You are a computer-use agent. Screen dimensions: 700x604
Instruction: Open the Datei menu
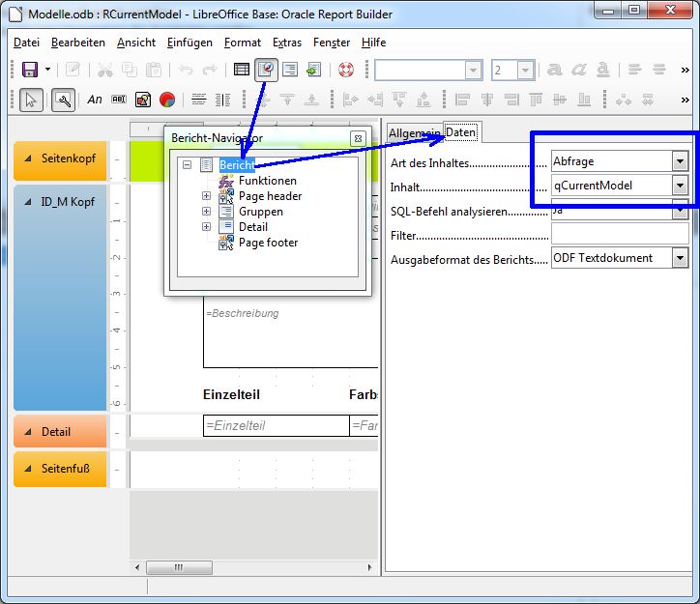(x=26, y=43)
